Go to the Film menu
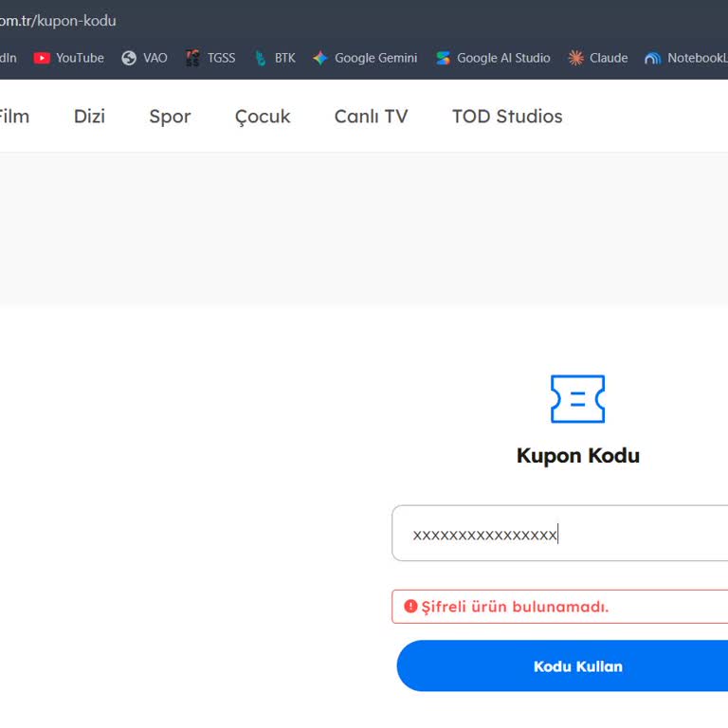This screenshot has height=728, width=728. [x=14, y=116]
